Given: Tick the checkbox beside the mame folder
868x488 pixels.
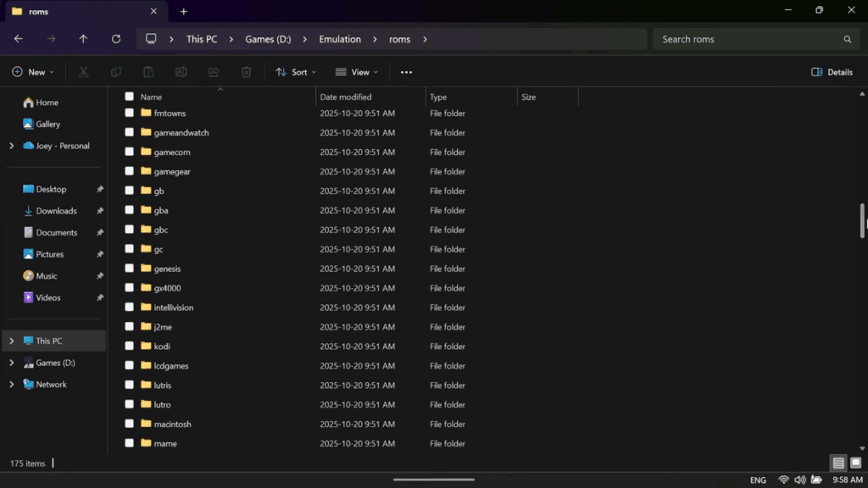Looking at the screenshot, I should pos(129,443).
